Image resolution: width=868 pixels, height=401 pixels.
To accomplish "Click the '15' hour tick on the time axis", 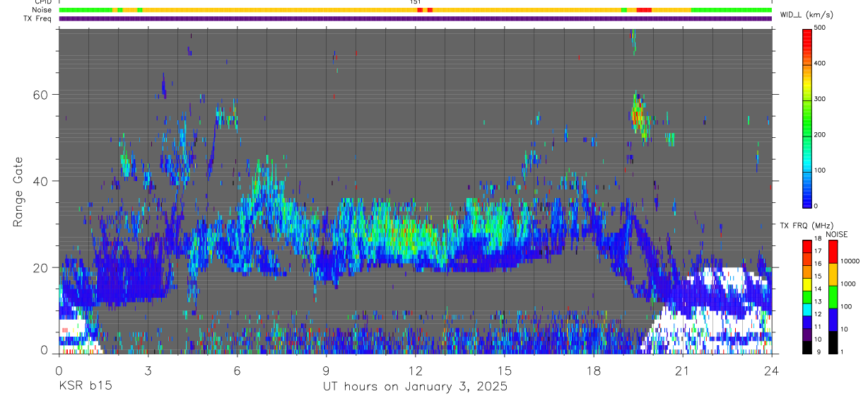I will (x=505, y=371).
